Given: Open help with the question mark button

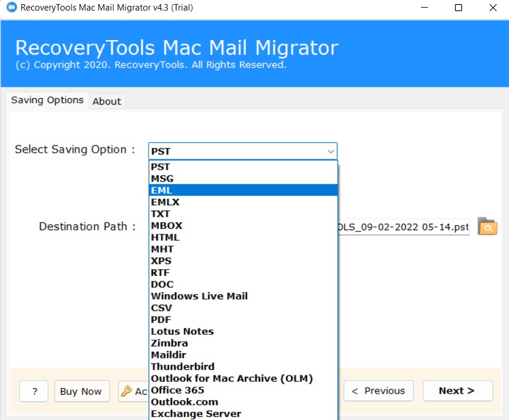Looking at the screenshot, I should (x=34, y=391).
